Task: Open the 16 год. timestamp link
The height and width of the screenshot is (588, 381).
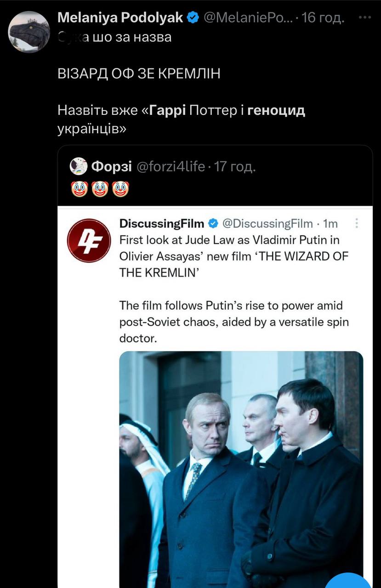Action: click(x=323, y=18)
